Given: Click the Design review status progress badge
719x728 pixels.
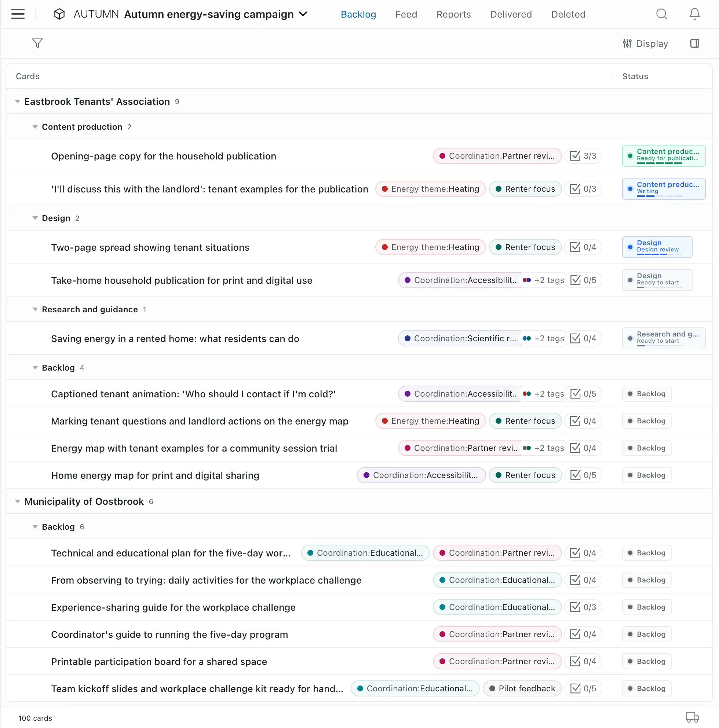Looking at the screenshot, I should click(657, 247).
